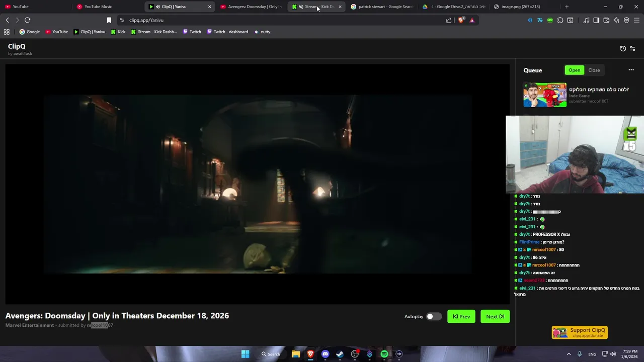Click the green NOX extension icon
This screenshot has height=362, width=644.
pyautogui.click(x=550, y=20)
